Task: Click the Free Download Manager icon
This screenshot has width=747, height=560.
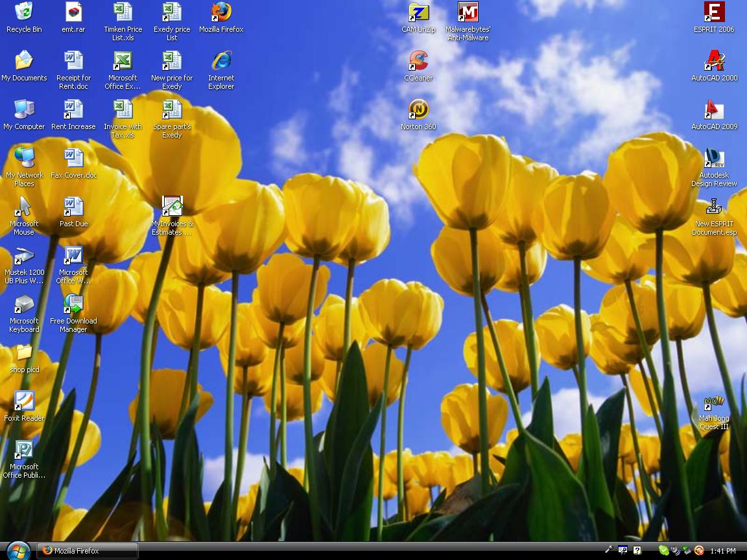Action: (x=73, y=304)
